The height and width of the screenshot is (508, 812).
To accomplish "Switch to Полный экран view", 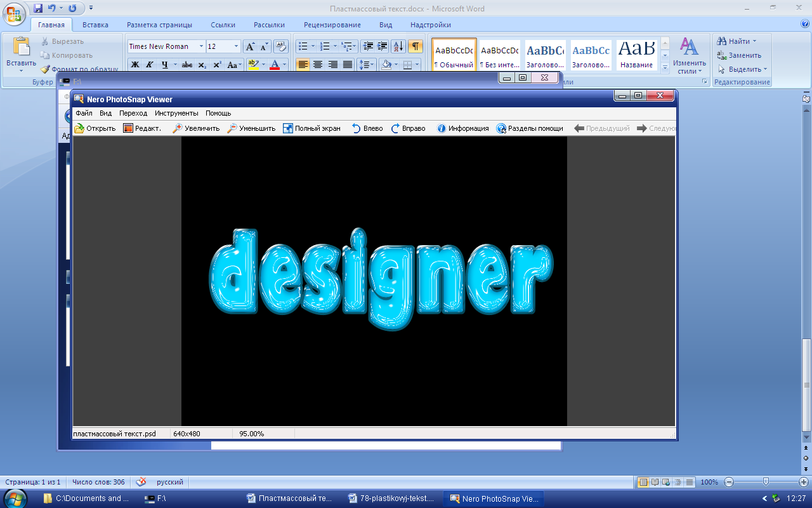I will click(311, 128).
